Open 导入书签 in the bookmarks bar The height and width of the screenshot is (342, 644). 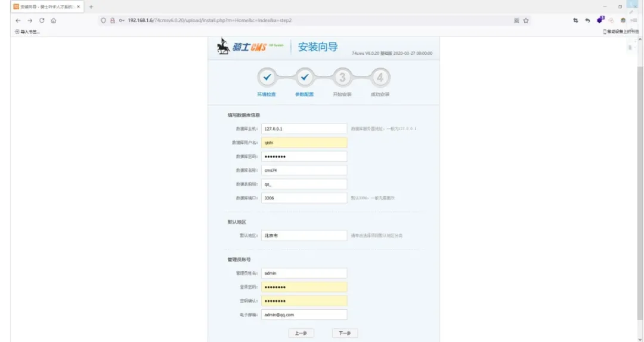[x=27, y=32]
